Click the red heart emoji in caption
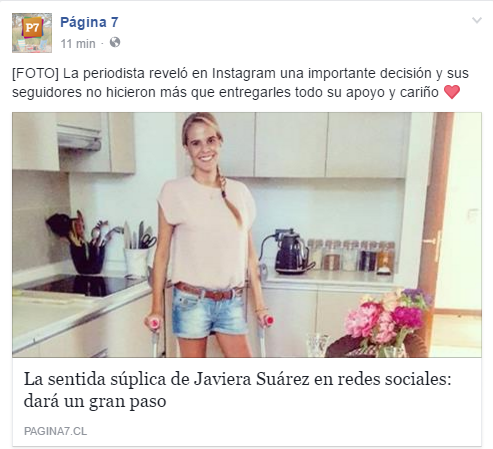Screen dimensions: 493x449 click(x=452, y=92)
